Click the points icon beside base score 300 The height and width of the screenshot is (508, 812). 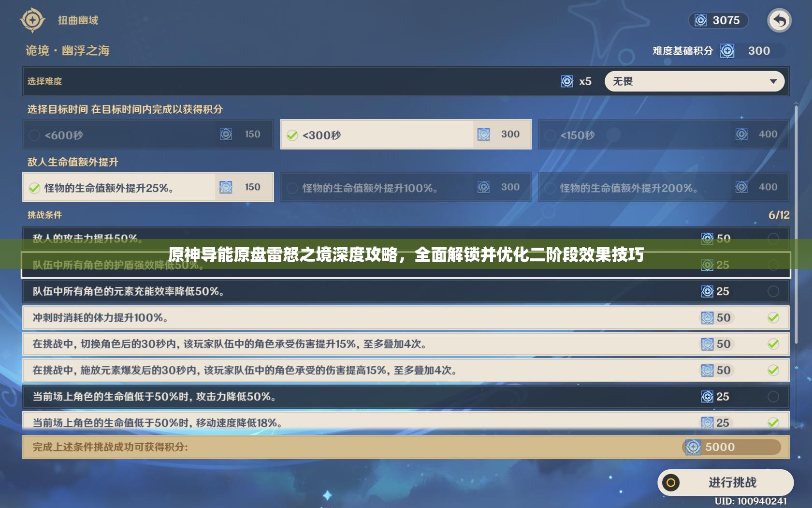[x=727, y=51]
